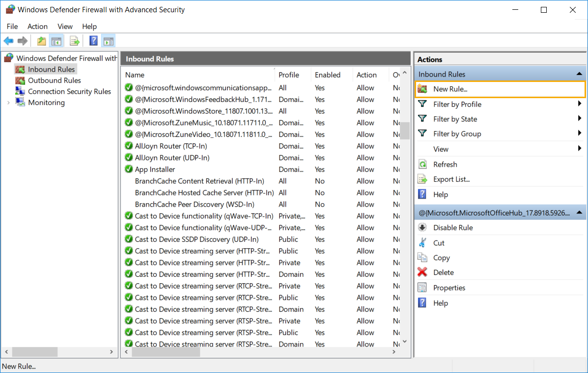Image resolution: width=588 pixels, height=373 pixels.
Task: Click the Export List toolbar icon
Action: (x=75, y=41)
